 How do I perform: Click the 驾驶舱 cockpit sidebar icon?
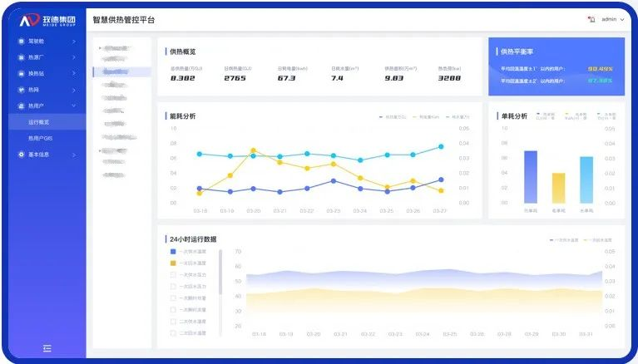(21, 41)
